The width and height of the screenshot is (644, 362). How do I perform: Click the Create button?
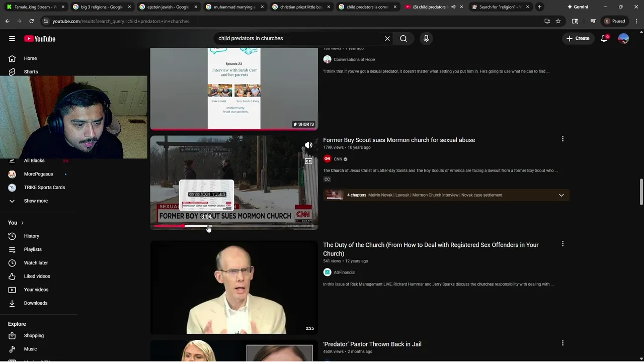(578, 38)
